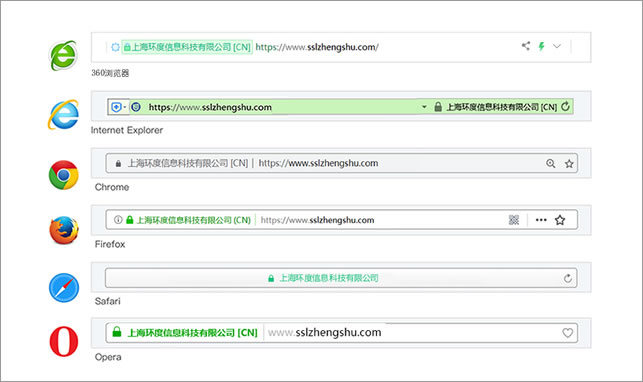Click the Safari label text
The height and width of the screenshot is (382, 643).
coord(107,301)
